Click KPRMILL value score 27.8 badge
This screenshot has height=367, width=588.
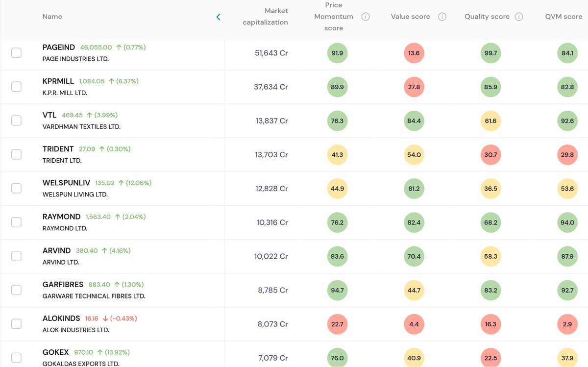(x=414, y=87)
